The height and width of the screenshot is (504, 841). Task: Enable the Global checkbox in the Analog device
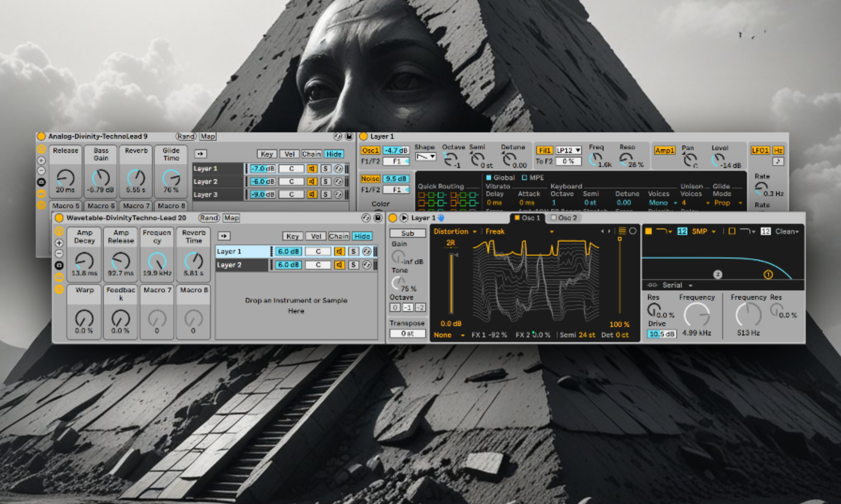[489, 178]
